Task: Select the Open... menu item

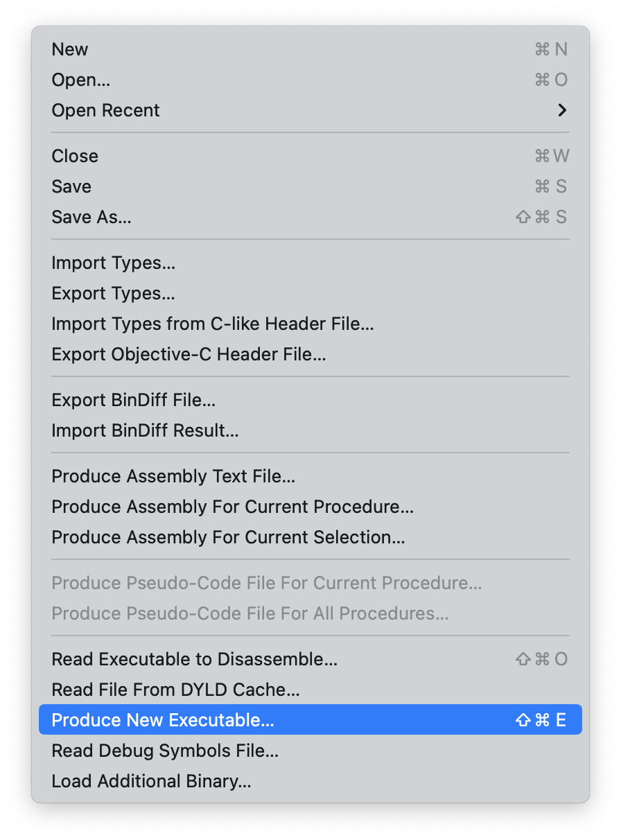Action: (81, 80)
